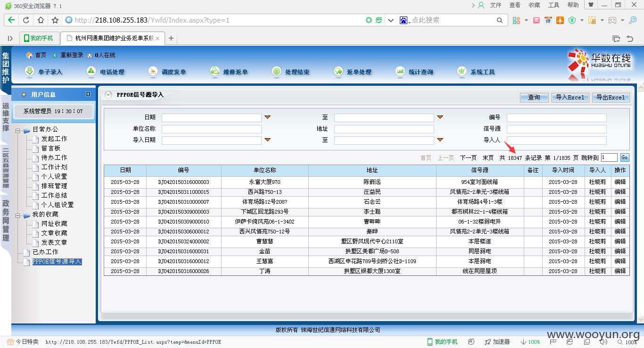Screen dimensions: 644x348
Task: Click the Go page jump button
Action: coord(625,157)
